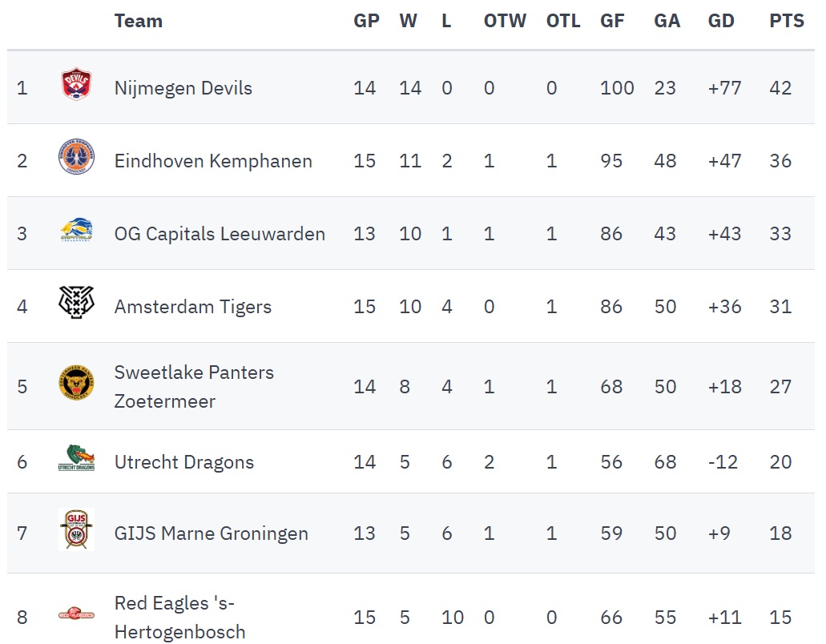Click the Utrecht Dragons team logo

pos(76,458)
